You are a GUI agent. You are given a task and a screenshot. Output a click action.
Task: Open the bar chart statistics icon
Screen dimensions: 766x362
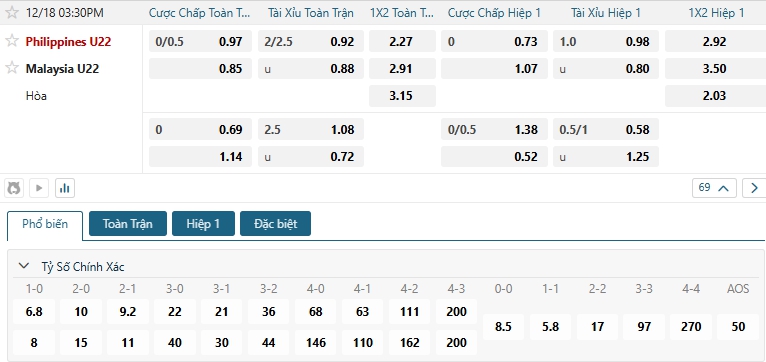[65, 188]
